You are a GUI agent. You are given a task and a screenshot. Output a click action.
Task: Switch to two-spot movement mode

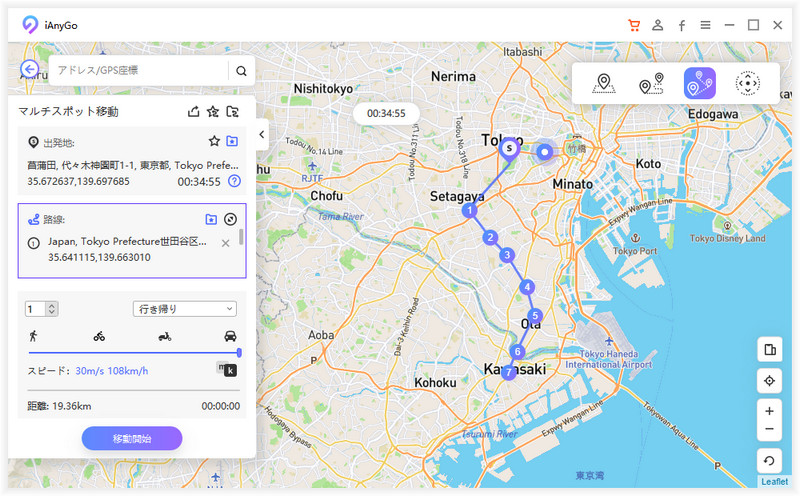651,84
